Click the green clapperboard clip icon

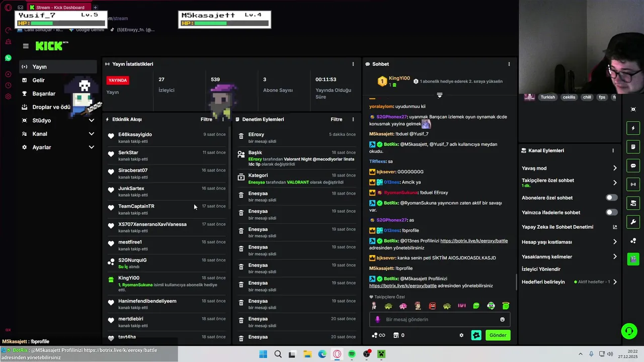click(633, 259)
